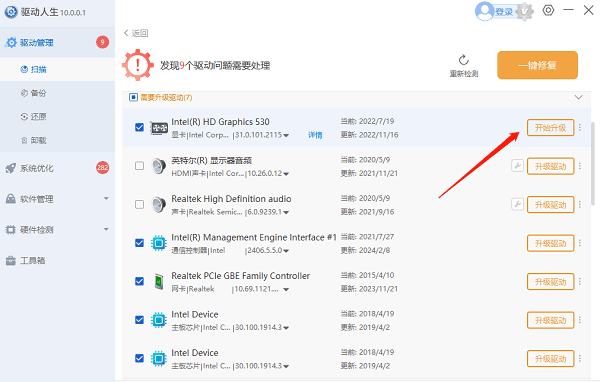The image size is (600, 382).
Task: Toggle the 需要升级驱动(7) group checkbox
Action: 133,97
